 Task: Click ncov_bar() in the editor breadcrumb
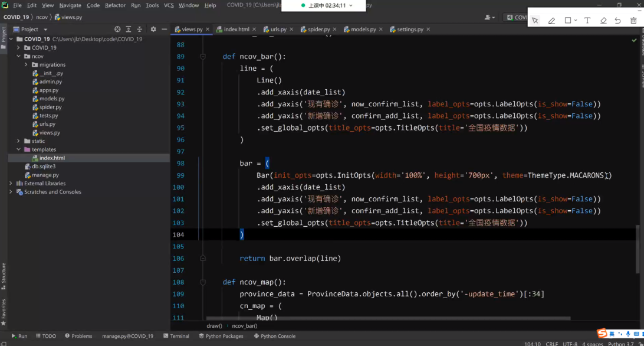pos(244,326)
